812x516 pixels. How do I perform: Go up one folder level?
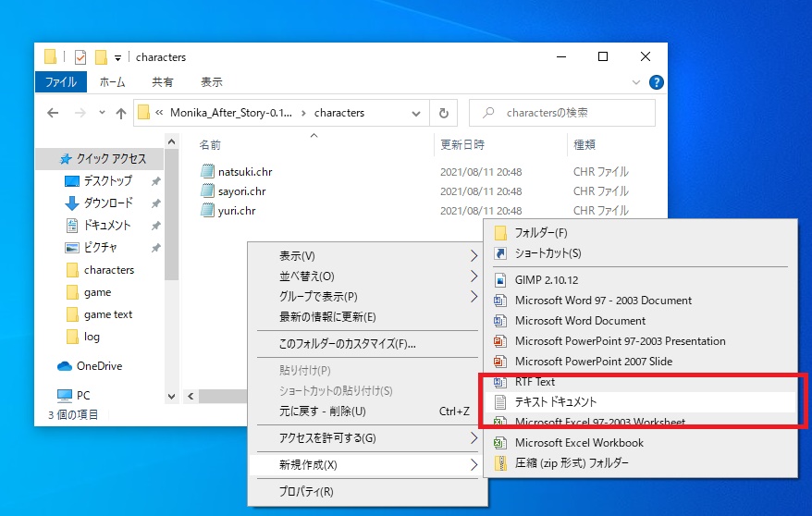pyautogui.click(x=120, y=113)
